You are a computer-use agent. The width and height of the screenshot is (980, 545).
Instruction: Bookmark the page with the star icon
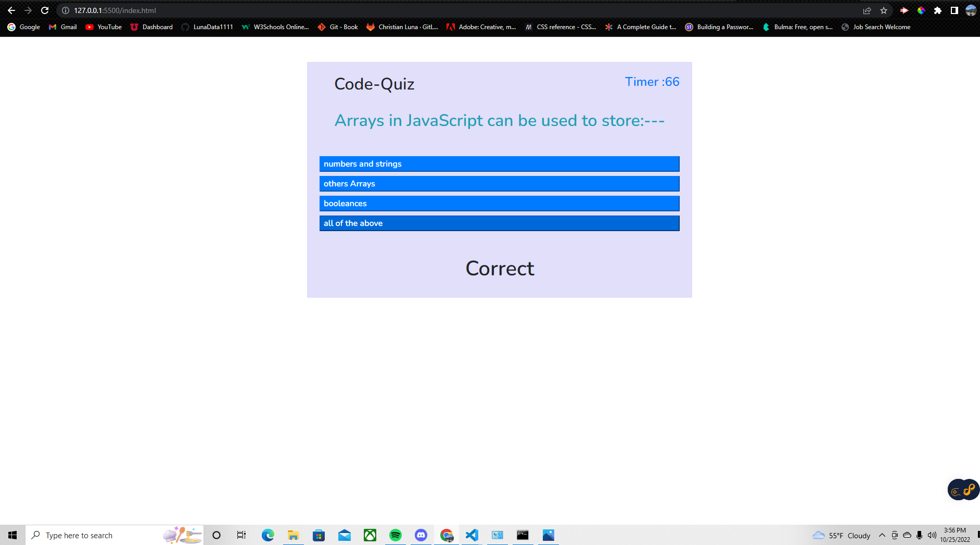883,10
